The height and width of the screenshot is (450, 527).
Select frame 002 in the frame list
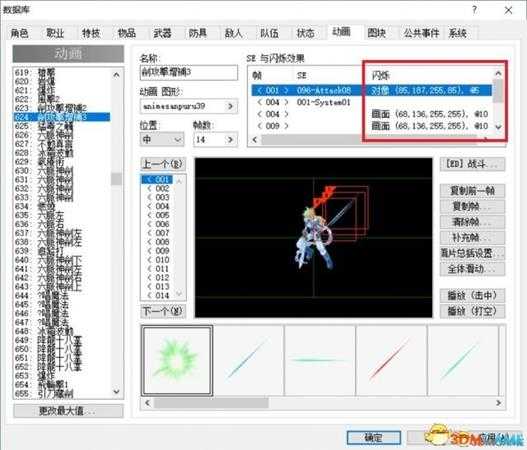(x=158, y=189)
